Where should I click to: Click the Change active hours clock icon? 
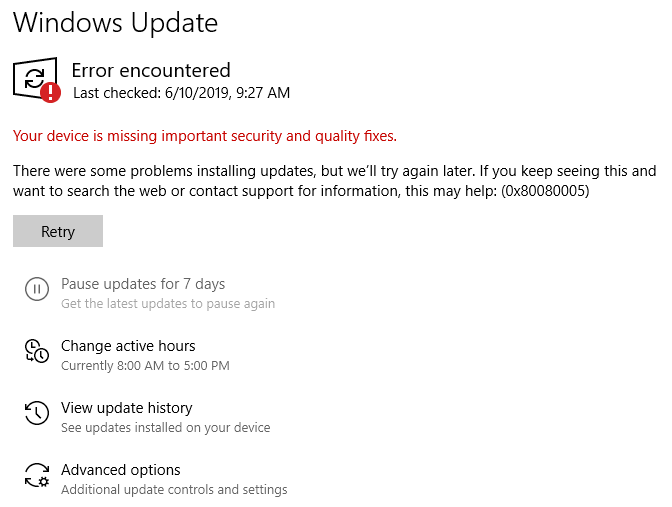point(36,351)
